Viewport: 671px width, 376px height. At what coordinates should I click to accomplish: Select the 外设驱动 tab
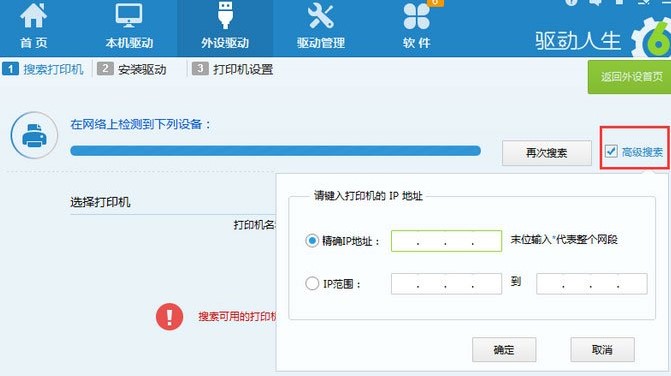(225, 28)
